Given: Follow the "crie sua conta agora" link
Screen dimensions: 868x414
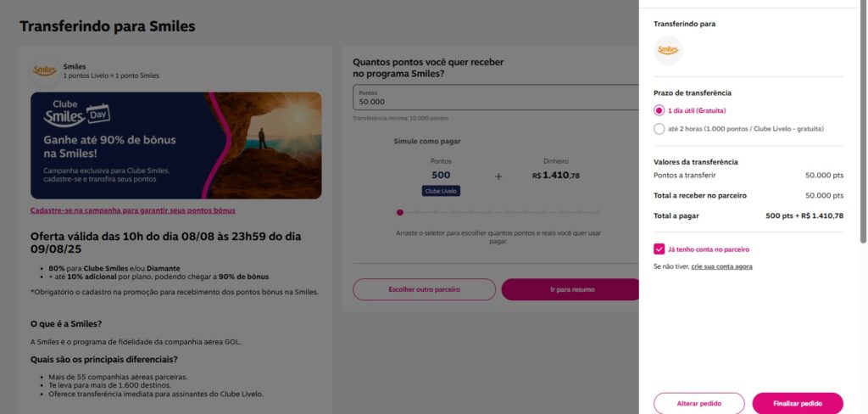Looking at the screenshot, I should 721,266.
